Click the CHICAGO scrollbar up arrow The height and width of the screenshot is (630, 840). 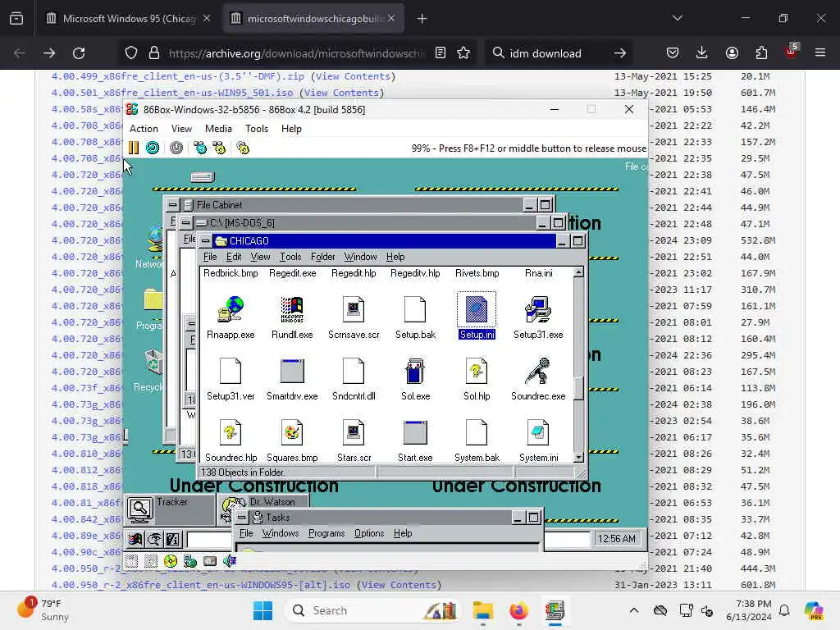click(578, 272)
